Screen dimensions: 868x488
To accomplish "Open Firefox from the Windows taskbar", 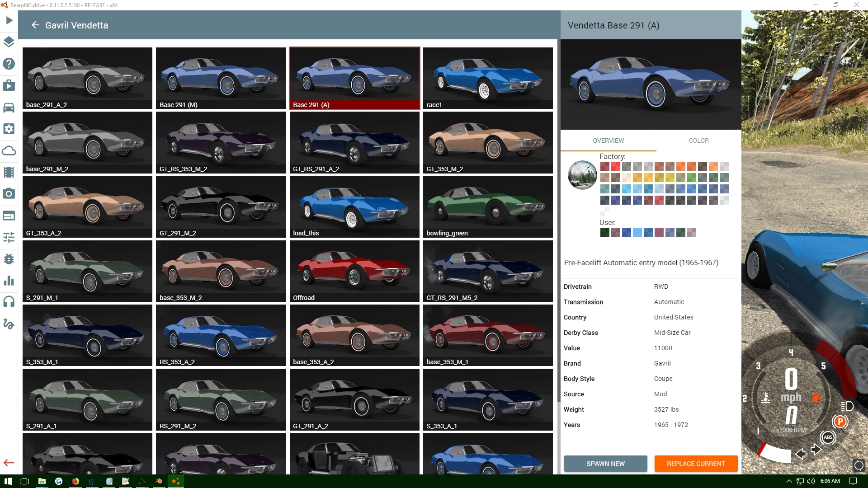I will pos(75,481).
